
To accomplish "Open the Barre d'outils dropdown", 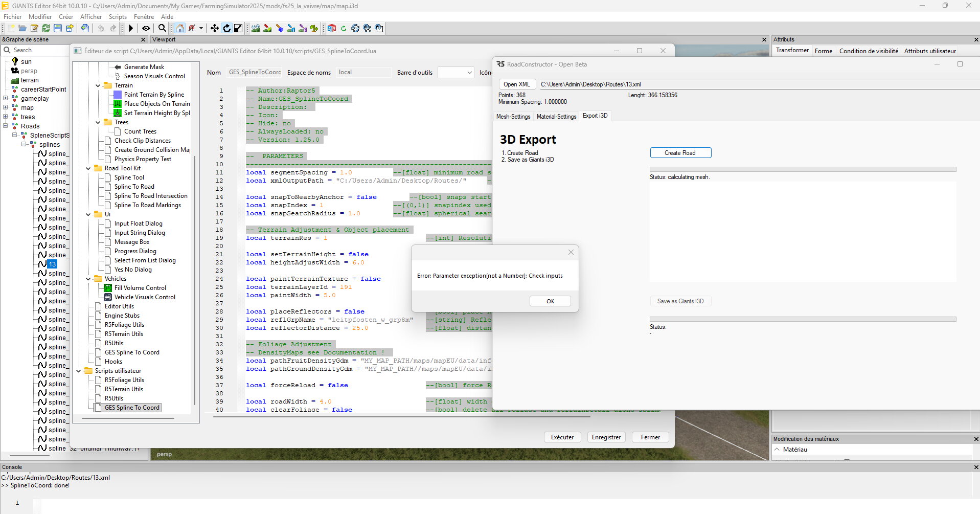I will tap(456, 73).
